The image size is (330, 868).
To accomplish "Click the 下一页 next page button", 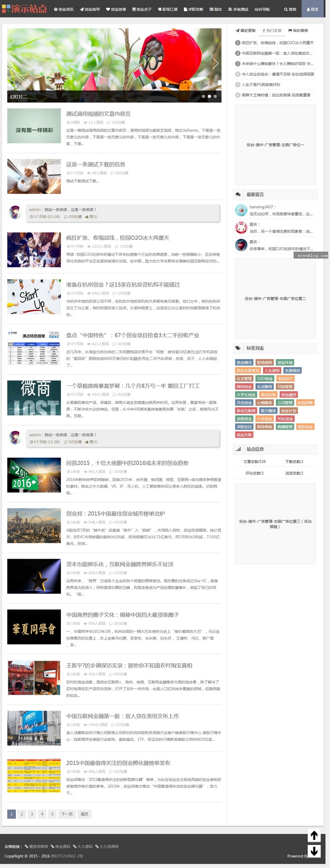I will coord(67,814).
